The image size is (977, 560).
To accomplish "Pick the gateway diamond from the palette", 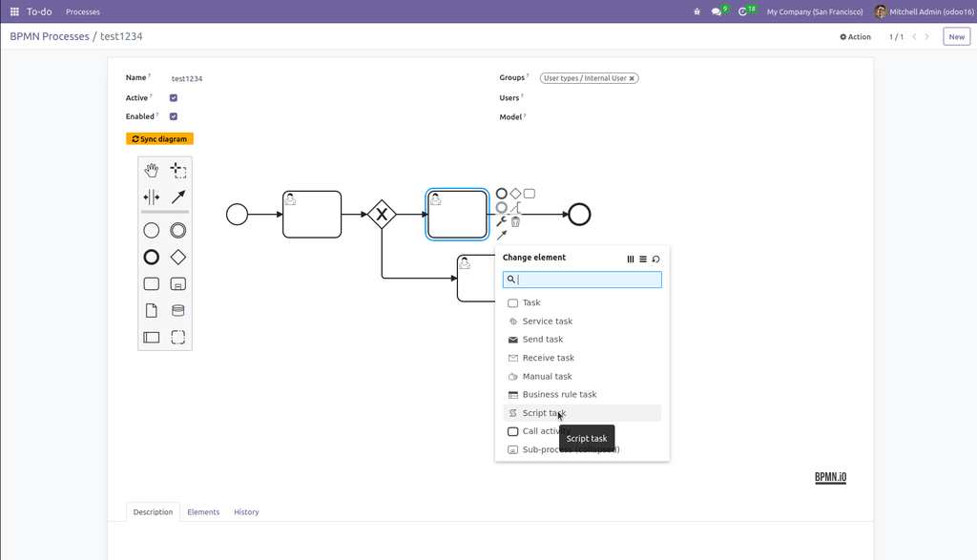I will point(178,258).
